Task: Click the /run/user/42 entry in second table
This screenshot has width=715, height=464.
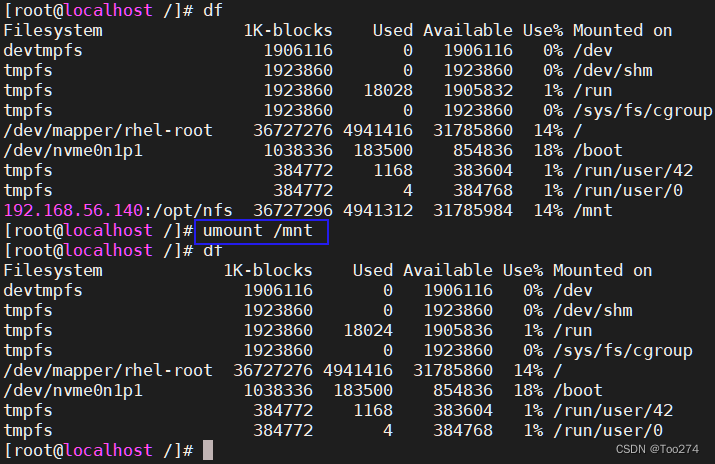Action: pos(613,411)
